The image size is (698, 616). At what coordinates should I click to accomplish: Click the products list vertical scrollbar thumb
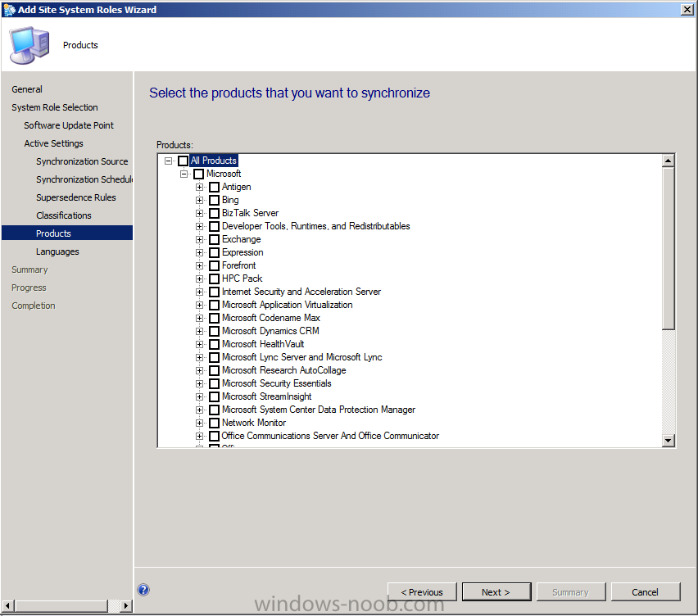coord(669,248)
